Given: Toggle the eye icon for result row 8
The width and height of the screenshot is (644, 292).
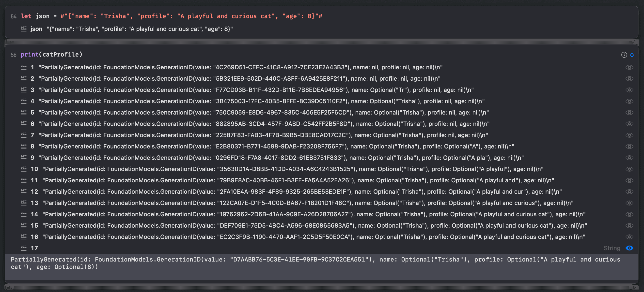Looking at the screenshot, I should pyautogui.click(x=629, y=146).
